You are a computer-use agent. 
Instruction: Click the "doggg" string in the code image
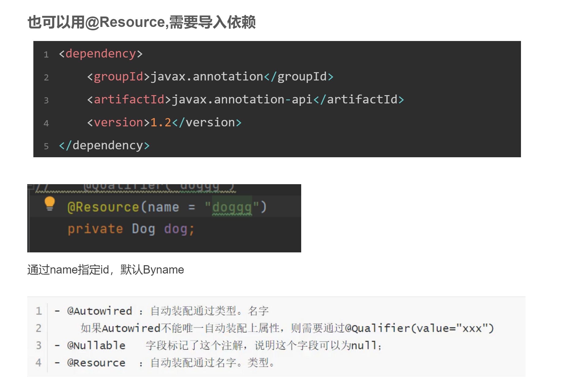point(232,207)
